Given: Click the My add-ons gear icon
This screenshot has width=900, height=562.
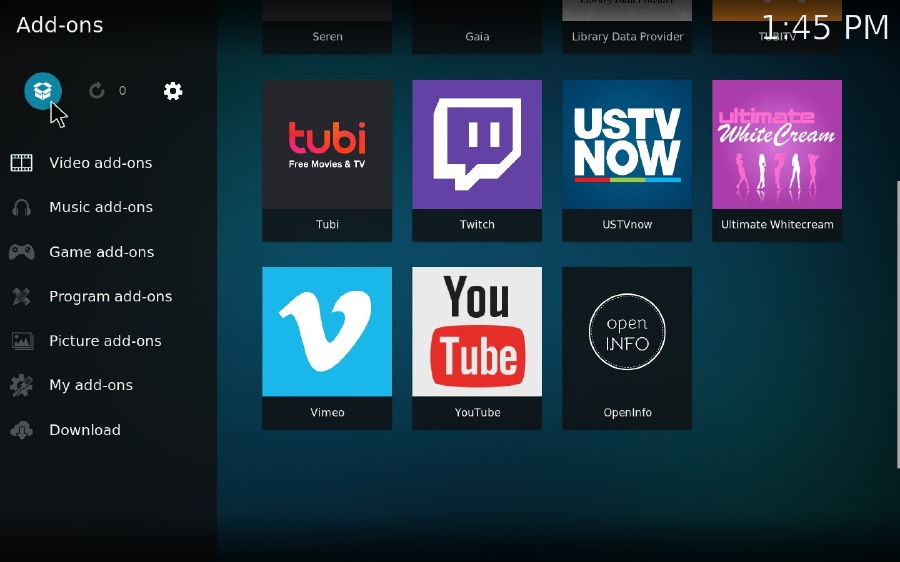Looking at the screenshot, I should click(22, 385).
